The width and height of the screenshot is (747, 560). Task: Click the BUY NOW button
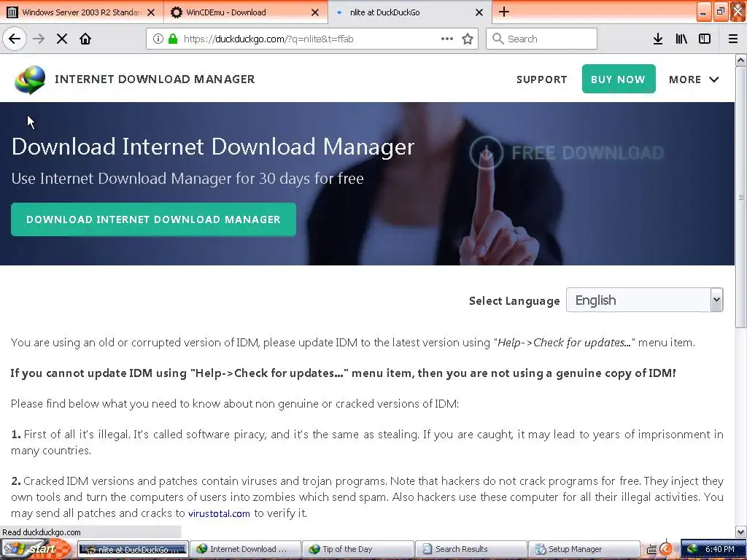619,79
